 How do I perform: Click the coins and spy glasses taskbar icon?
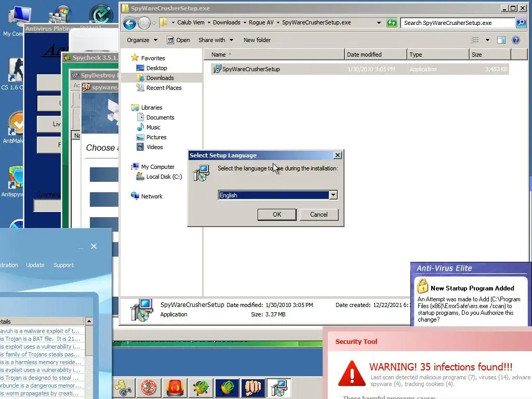click(123, 388)
